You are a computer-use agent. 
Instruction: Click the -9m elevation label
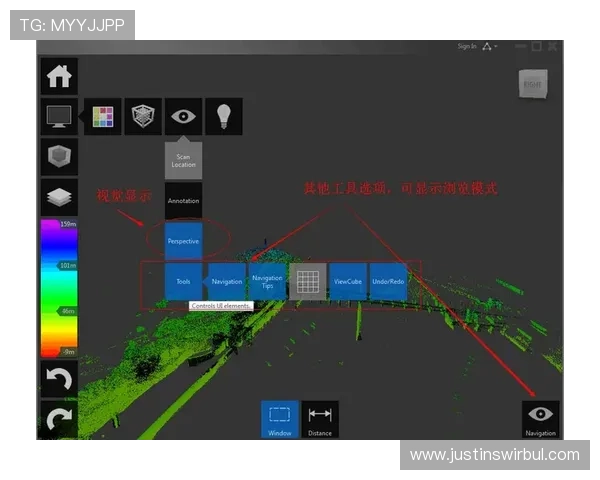click(68, 351)
